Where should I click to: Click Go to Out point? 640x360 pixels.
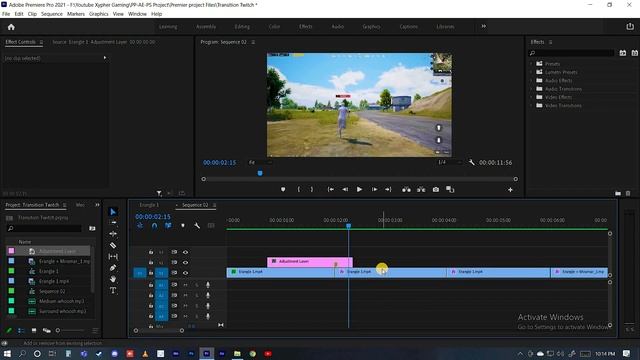[x=388, y=189]
